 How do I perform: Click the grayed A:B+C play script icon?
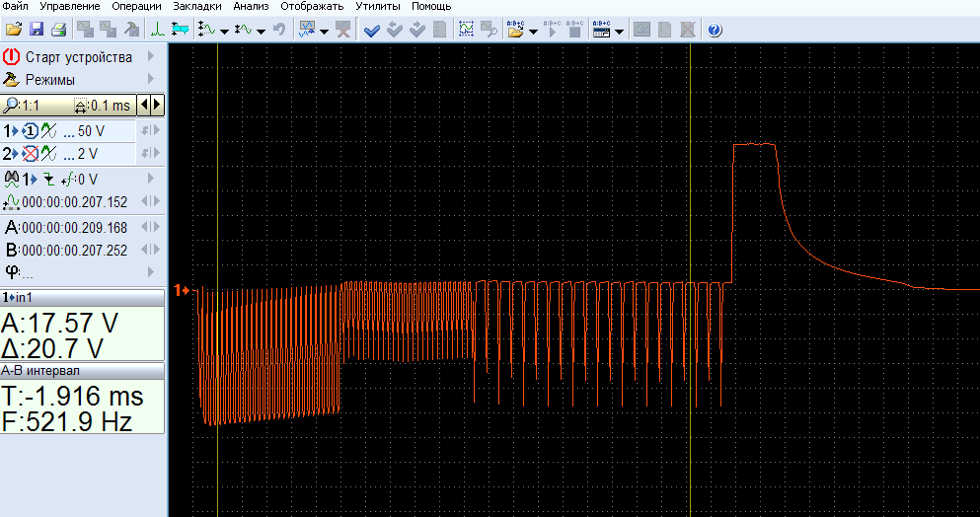coord(553,30)
